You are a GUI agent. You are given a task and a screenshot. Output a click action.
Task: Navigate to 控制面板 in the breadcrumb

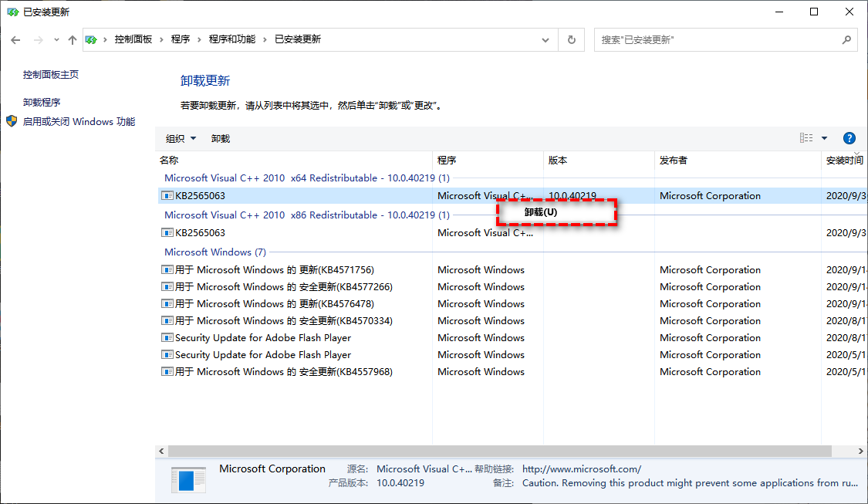coord(133,39)
